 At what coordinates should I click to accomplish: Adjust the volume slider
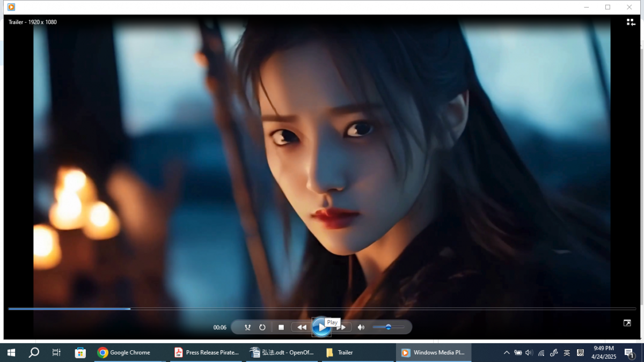(x=389, y=327)
